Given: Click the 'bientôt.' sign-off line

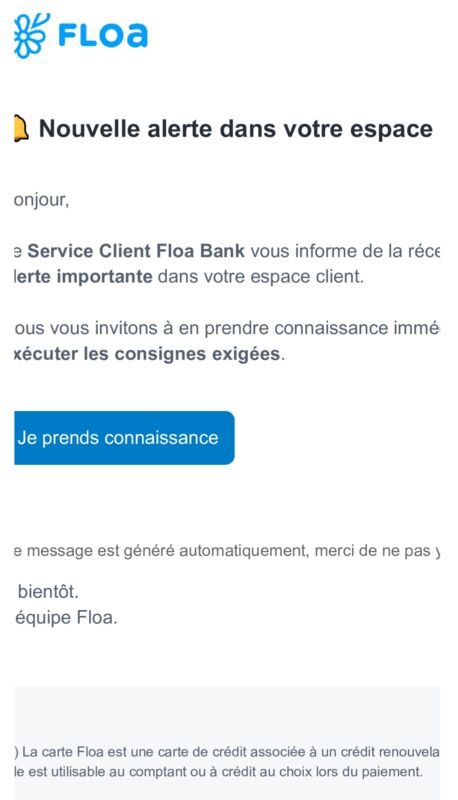Looking at the screenshot, I should (48, 592).
